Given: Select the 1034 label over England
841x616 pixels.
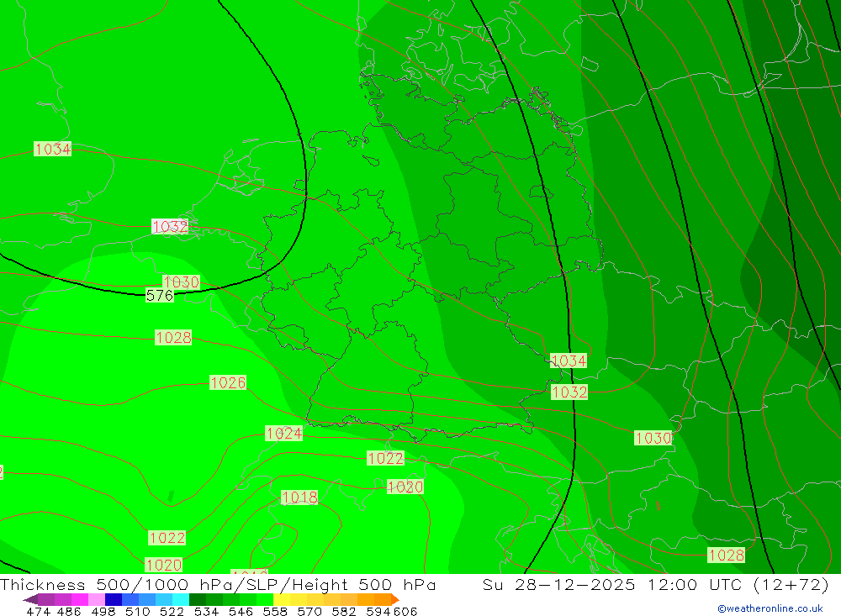Looking at the screenshot, I should [52, 149].
